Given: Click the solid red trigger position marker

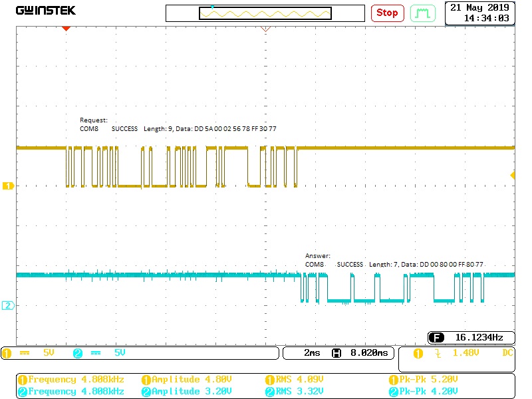Looking at the screenshot, I should click(x=66, y=28).
